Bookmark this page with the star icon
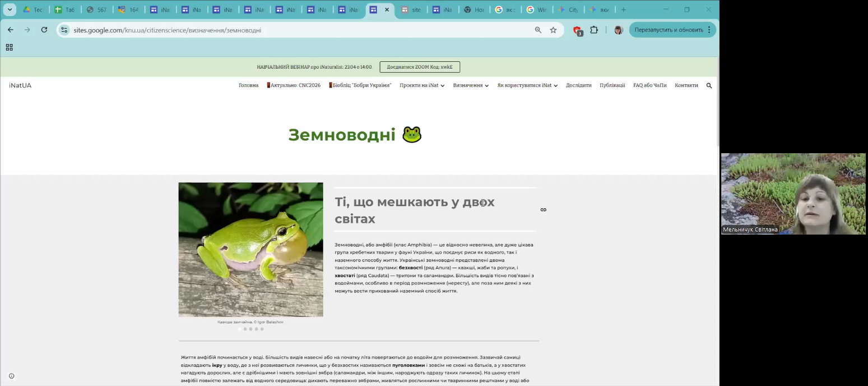Viewport: 868px width, 386px height. (553, 30)
